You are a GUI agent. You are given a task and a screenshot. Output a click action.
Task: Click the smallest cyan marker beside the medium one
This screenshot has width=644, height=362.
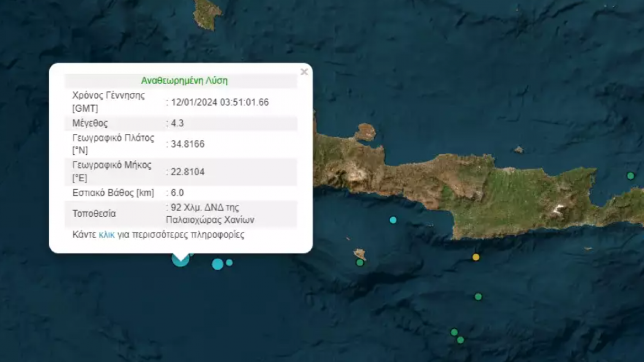229,262
